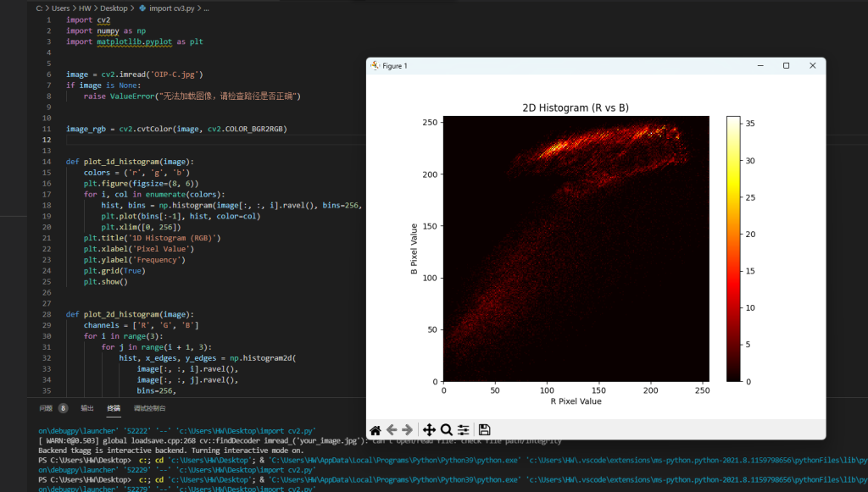
Task: Click the ellipsis breadcrumb symbol segment
Action: point(207,8)
